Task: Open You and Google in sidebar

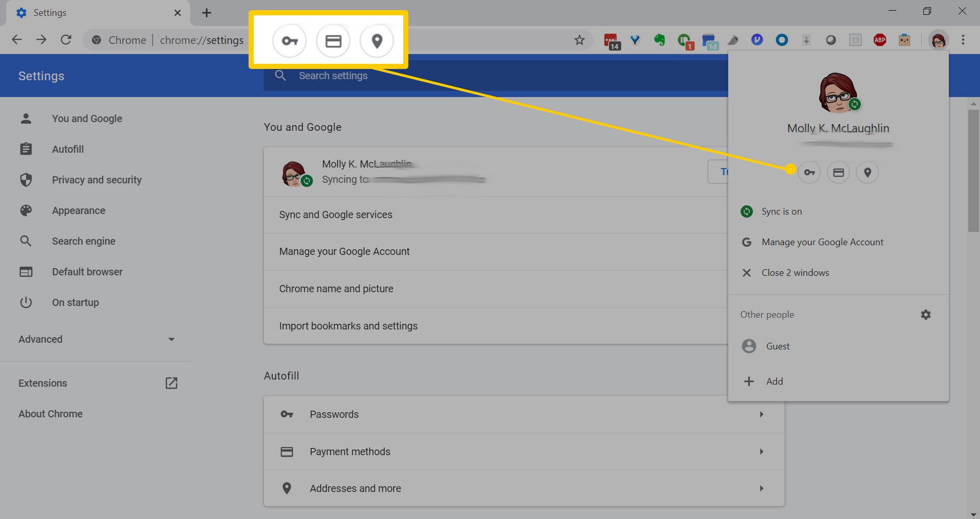Action: (87, 119)
